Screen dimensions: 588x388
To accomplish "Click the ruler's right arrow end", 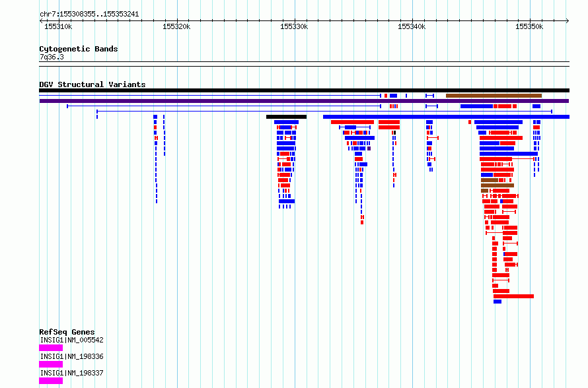I will pyautogui.click(x=567, y=20).
